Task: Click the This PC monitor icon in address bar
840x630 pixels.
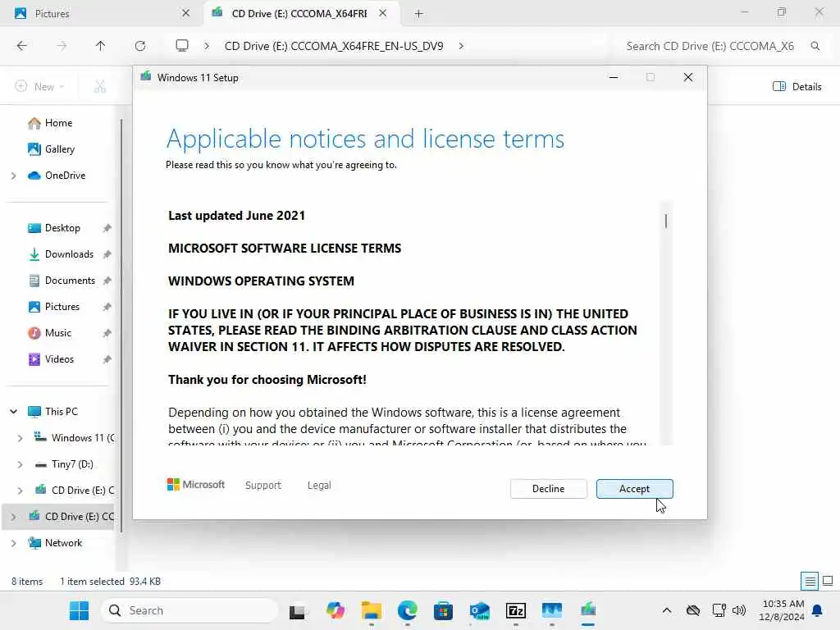Action: 182,46
